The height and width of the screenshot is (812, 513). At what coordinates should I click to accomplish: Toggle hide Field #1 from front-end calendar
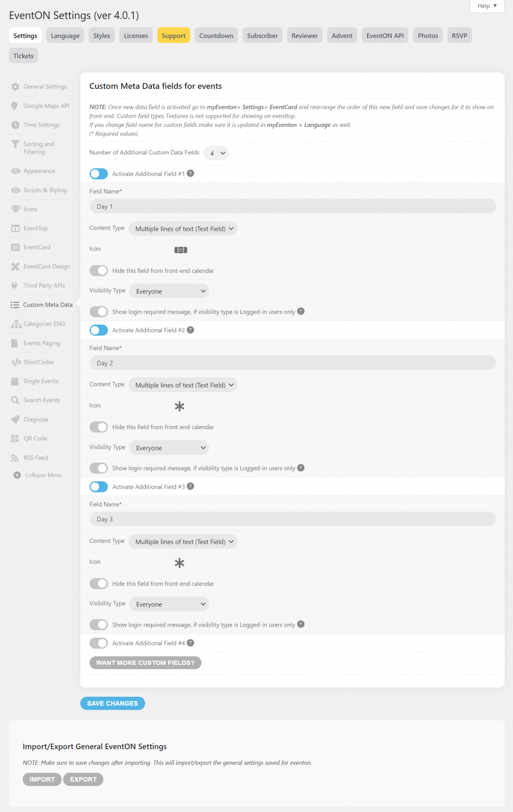coord(98,270)
